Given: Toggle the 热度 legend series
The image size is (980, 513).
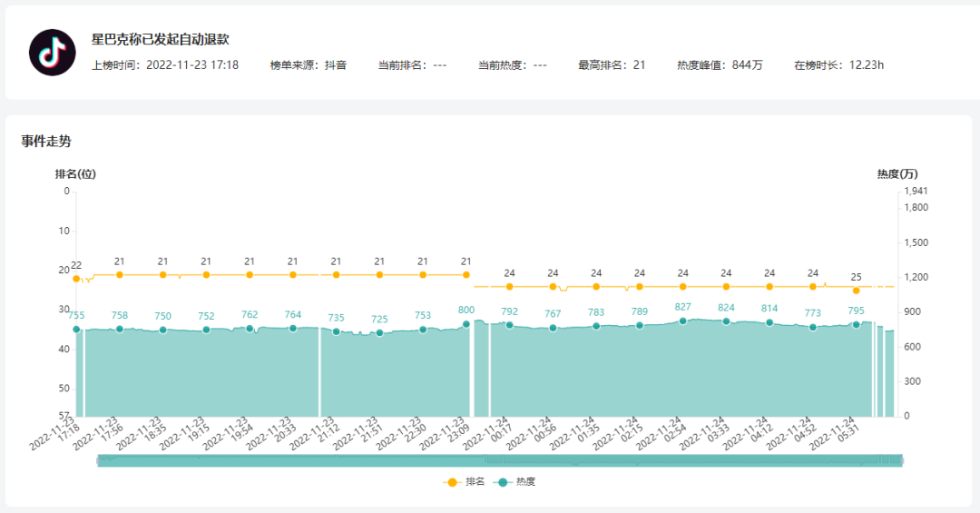Looking at the screenshot, I should (514, 482).
